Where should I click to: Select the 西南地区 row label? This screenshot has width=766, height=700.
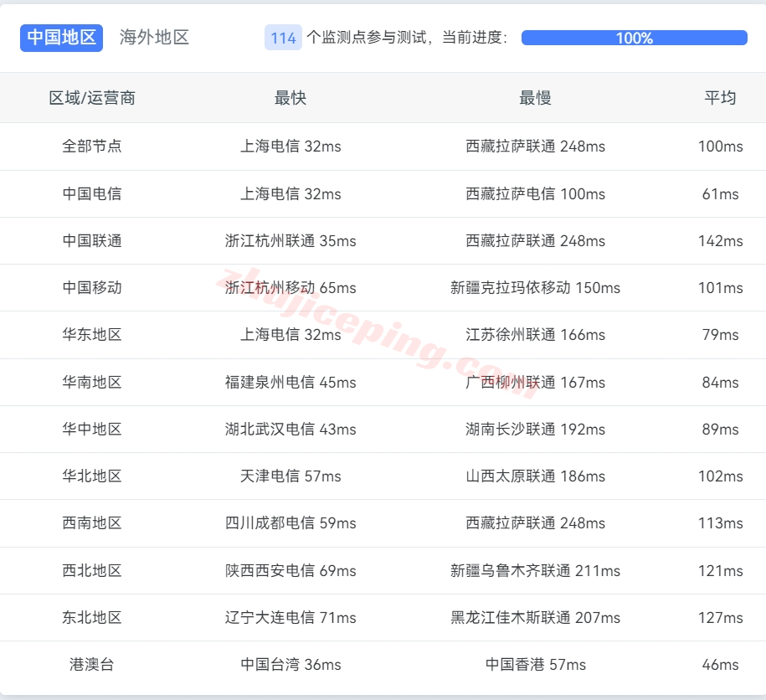pos(92,523)
